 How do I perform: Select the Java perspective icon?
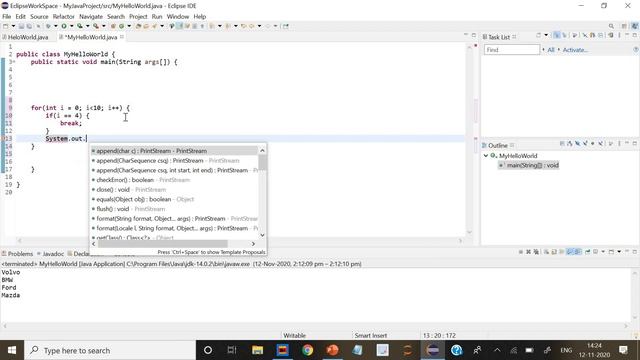point(635,26)
